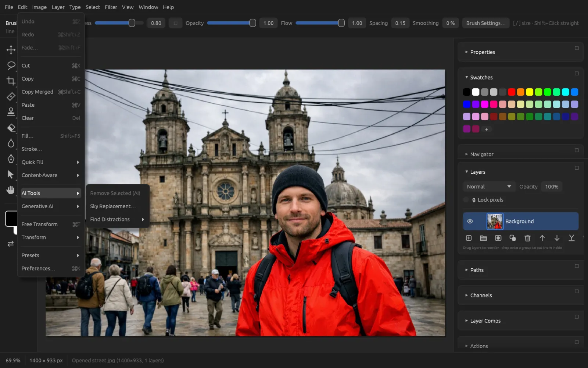Image resolution: width=588 pixels, height=368 pixels.
Task: Open the Generative AI submenu
Action: point(51,206)
